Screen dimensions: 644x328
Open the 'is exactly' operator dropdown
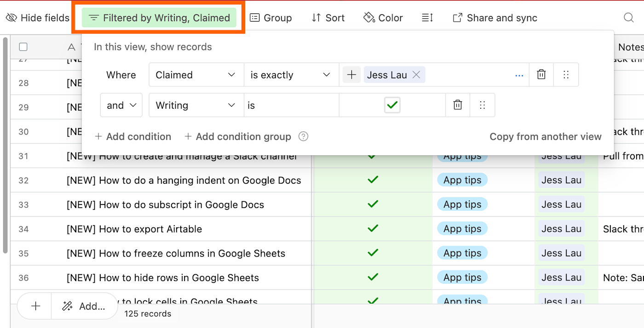[291, 75]
